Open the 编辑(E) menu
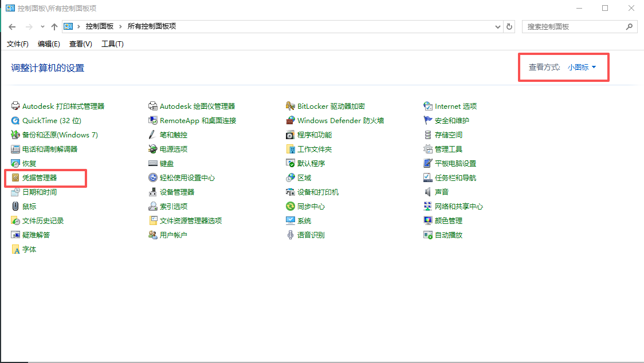Screen dimensions: 644x363 click(49, 44)
